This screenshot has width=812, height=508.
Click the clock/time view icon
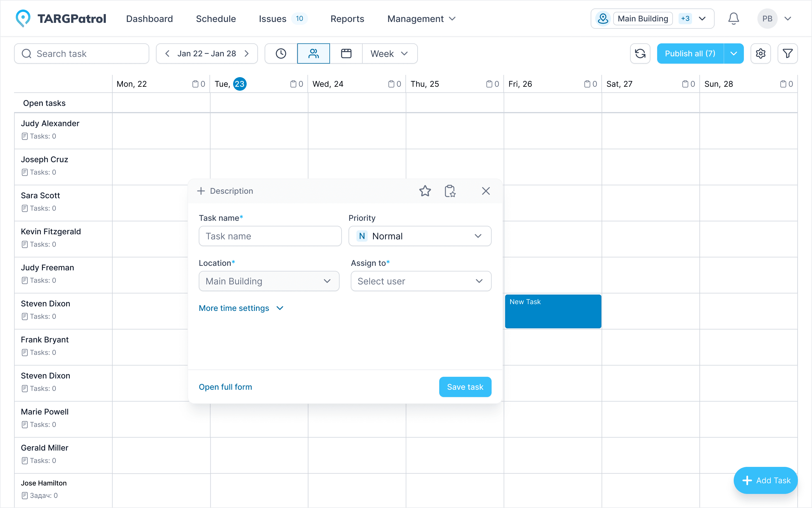(281, 53)
